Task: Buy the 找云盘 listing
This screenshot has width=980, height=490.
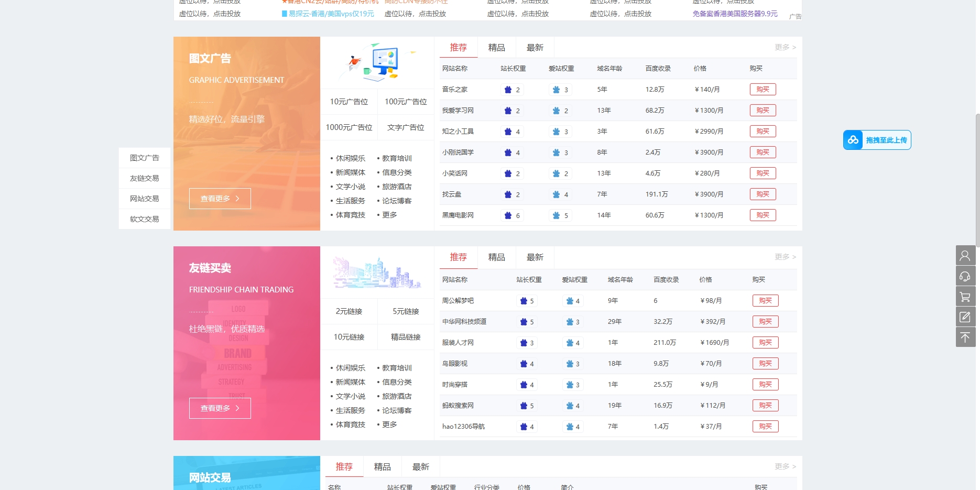Action: click(763, 194)
